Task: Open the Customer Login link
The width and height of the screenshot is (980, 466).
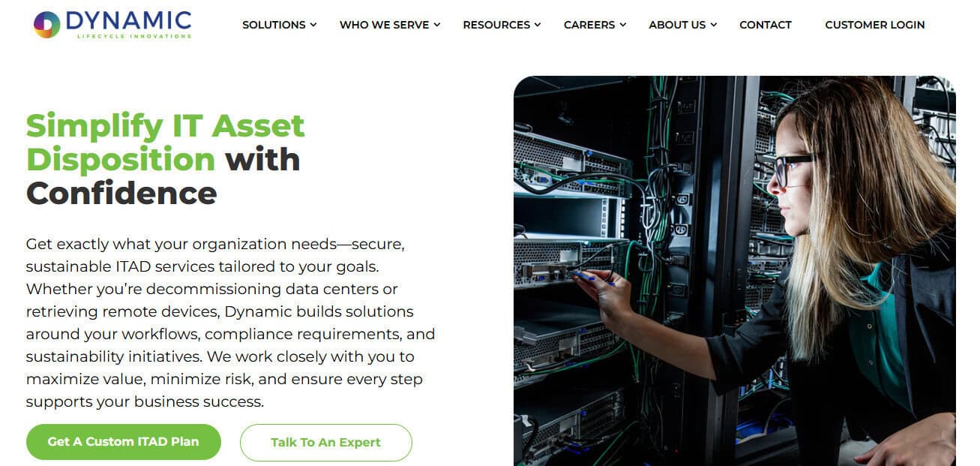Action: [x=875, y=25]
